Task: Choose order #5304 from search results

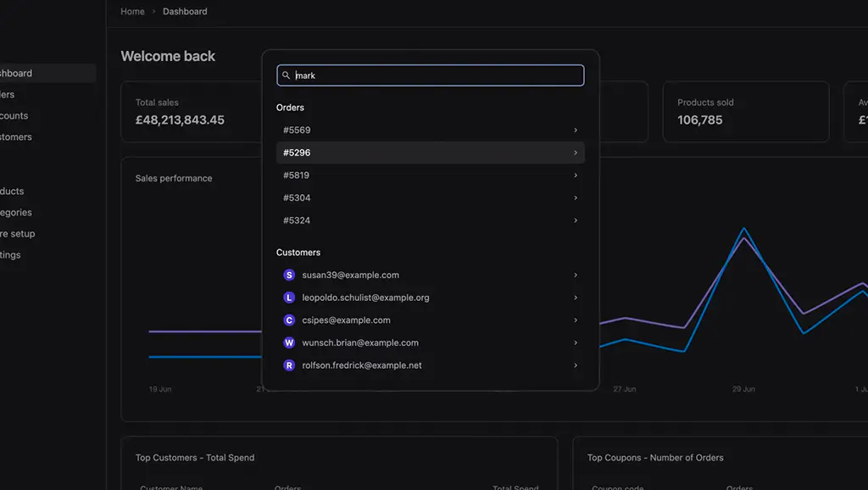Action: coord(430,198)
